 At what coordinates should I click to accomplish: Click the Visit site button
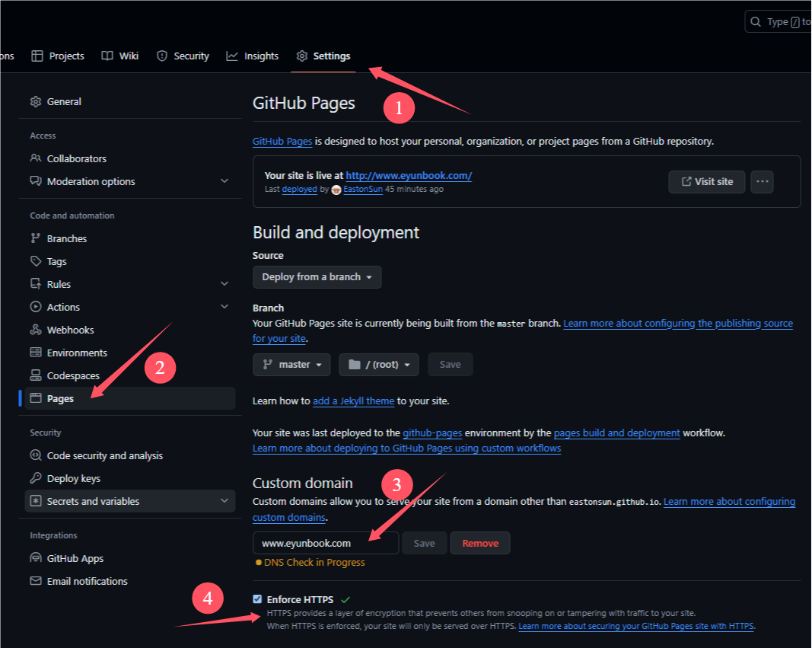706,181
